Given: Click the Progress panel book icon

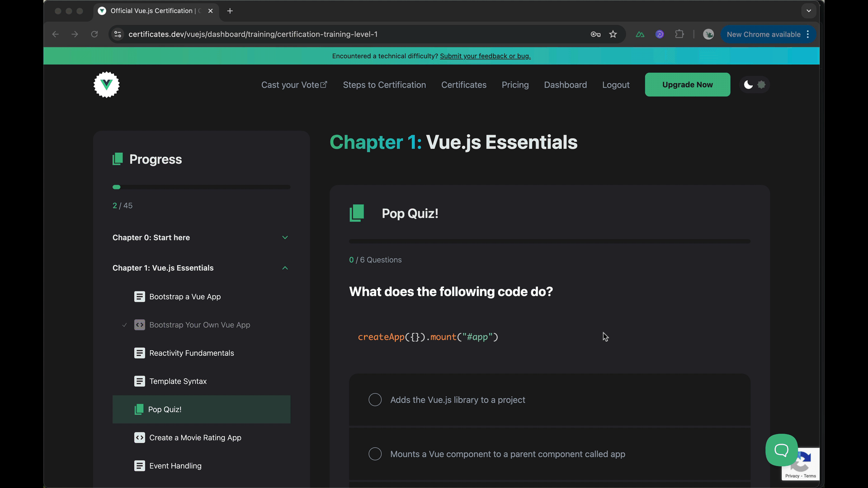Looking at the screenshot, I should pos(118,159).
